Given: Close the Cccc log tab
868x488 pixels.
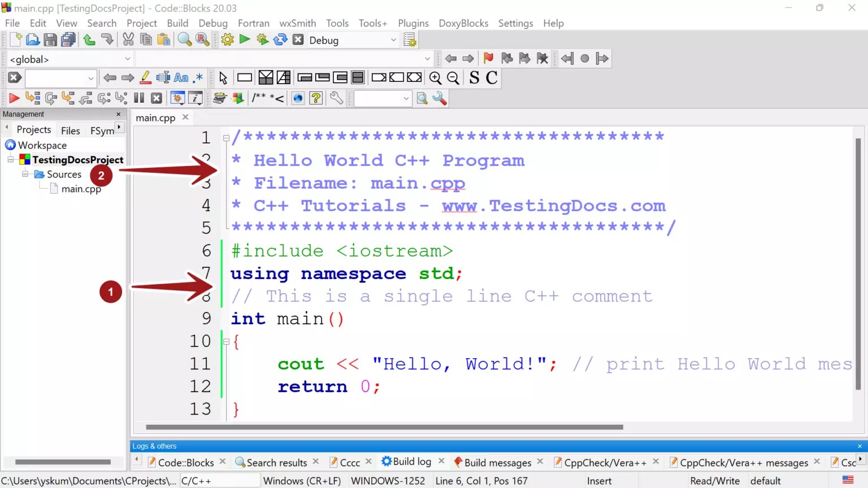Looking at the screenshot, I should (x=368, y=461).
